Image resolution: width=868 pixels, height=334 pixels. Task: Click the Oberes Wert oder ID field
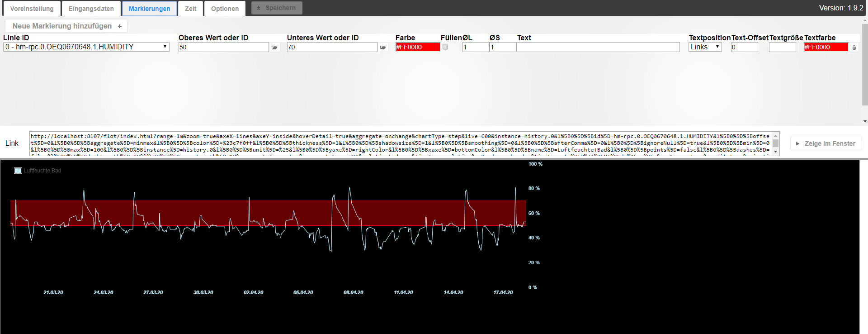pyautogui.click(x=223, y=47)
